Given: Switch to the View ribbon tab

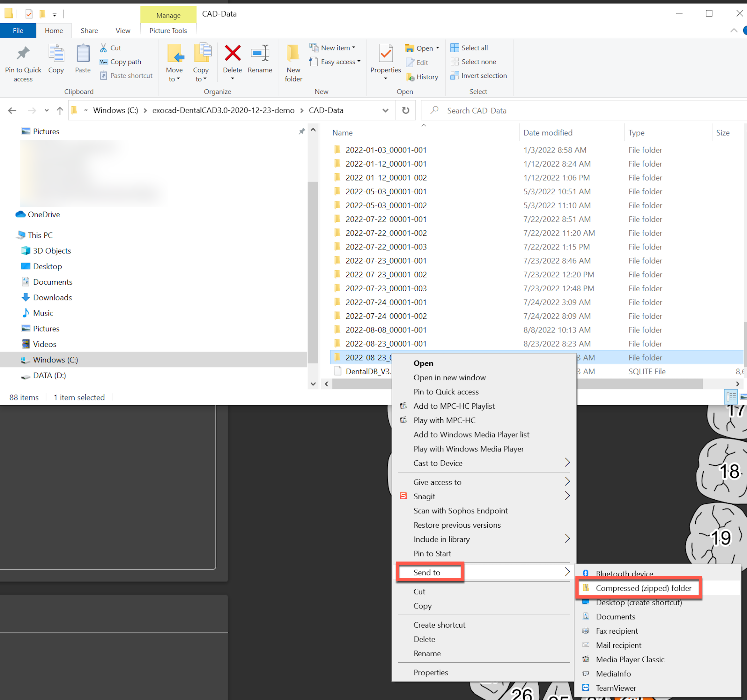Looking at the screenshot, I should click(x=122, y=30).
